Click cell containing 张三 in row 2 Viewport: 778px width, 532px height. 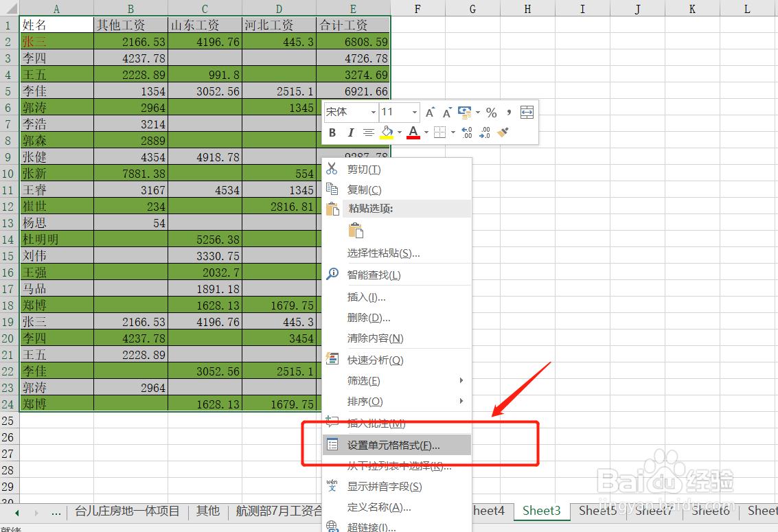pos(56,42)
